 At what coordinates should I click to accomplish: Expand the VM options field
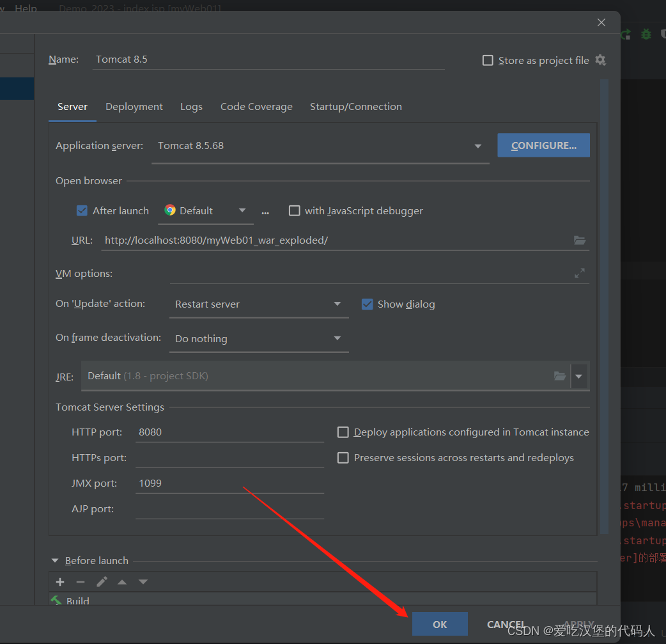tap(579, 273)
